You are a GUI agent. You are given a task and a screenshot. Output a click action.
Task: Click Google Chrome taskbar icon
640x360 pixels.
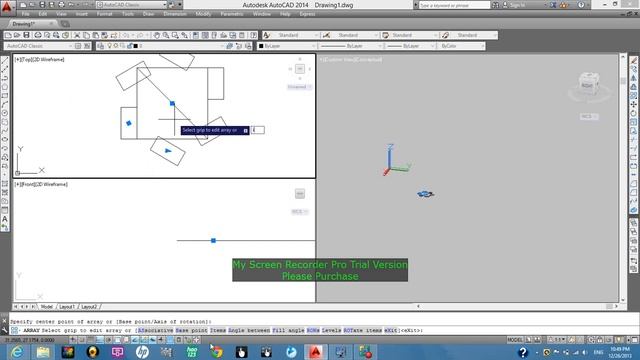[216, 352]
